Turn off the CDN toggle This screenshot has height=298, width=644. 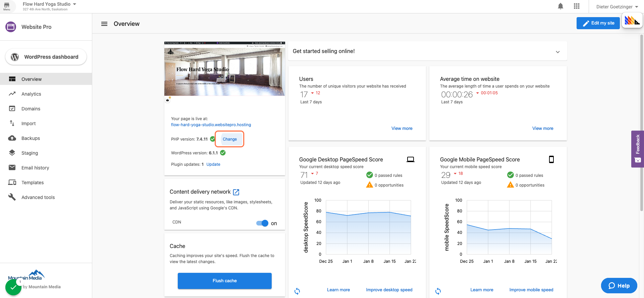point(262,223)
